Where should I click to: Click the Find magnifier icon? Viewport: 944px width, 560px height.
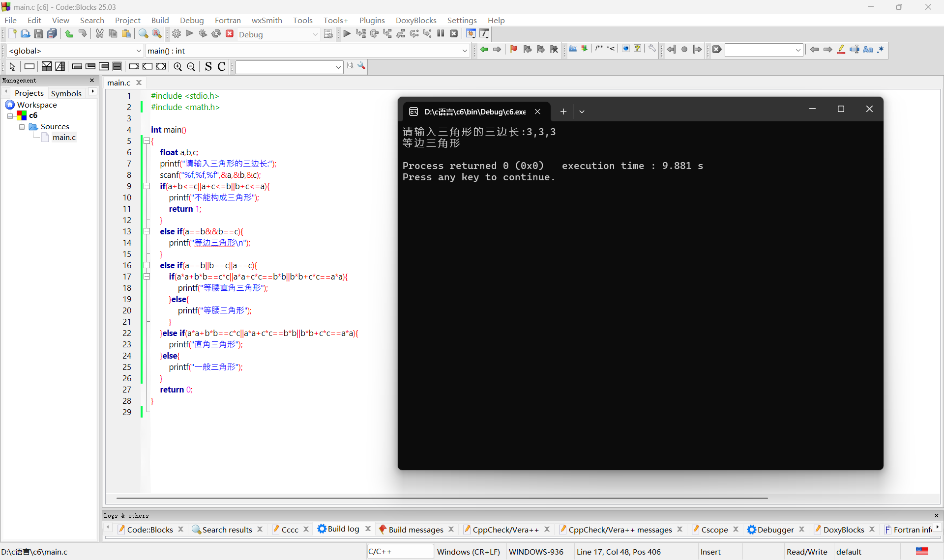[143, 34]
